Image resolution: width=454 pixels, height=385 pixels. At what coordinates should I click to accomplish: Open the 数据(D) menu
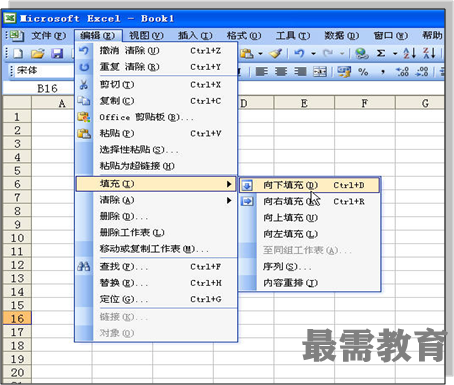pos(342,35)
